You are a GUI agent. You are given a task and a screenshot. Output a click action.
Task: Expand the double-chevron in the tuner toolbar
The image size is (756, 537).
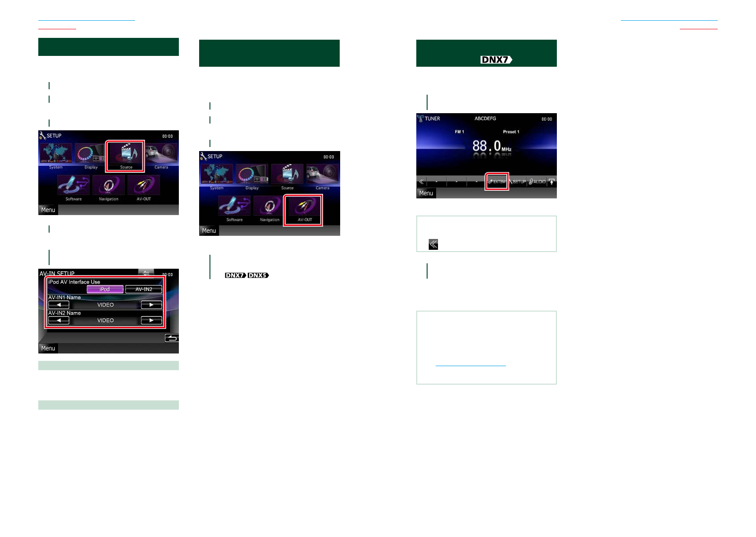[421, 182]
